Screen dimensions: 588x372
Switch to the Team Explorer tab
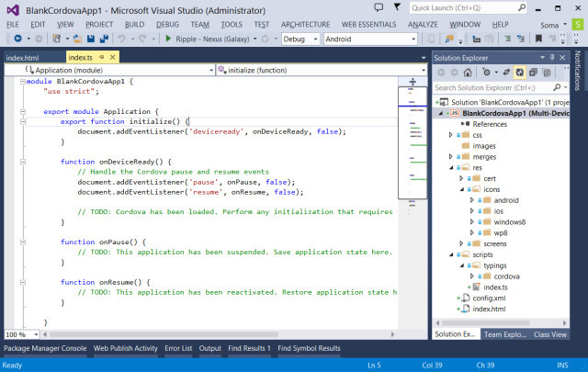pyautogui.click(x=505, y=334)
